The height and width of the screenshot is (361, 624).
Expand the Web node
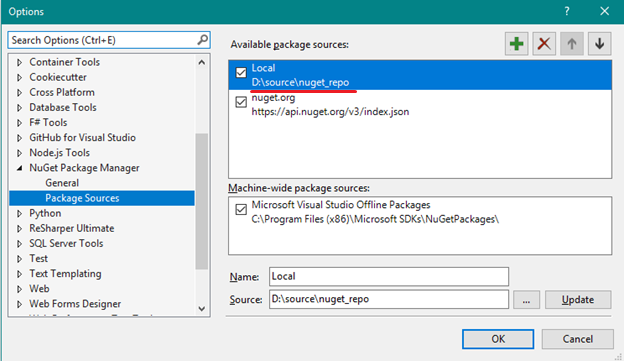click(x=19, y=289)
